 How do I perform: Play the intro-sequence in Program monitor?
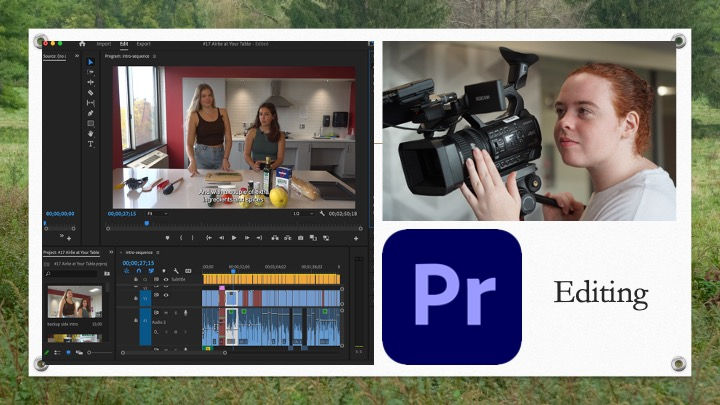coord(234,238)
